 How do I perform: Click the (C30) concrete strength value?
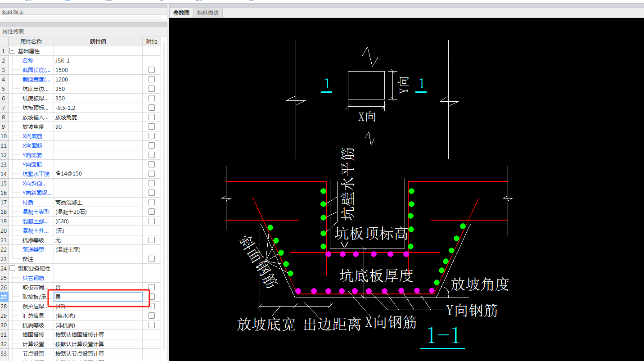pyautogui.click(x=98, y=221)
